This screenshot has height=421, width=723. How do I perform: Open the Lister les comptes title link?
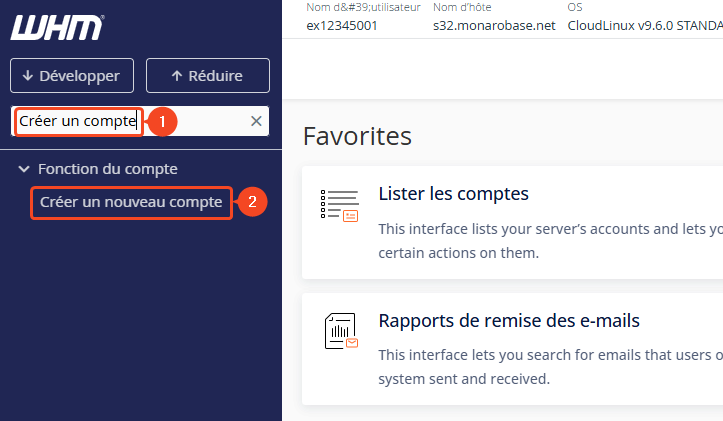click(x=453, y=193)
